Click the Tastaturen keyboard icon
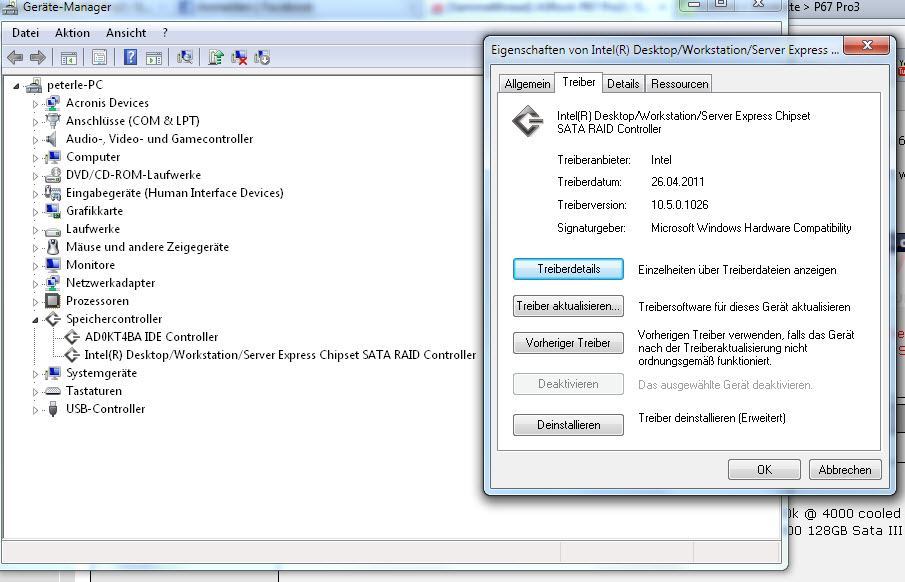This screenshot has width=905, height=582. (x=53, y=391)
